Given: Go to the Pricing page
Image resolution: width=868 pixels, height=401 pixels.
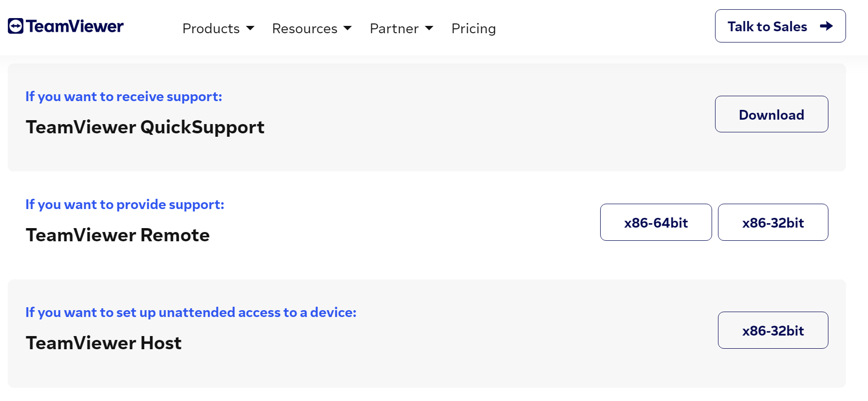Looking at the screenshot, I should (473, 29).
